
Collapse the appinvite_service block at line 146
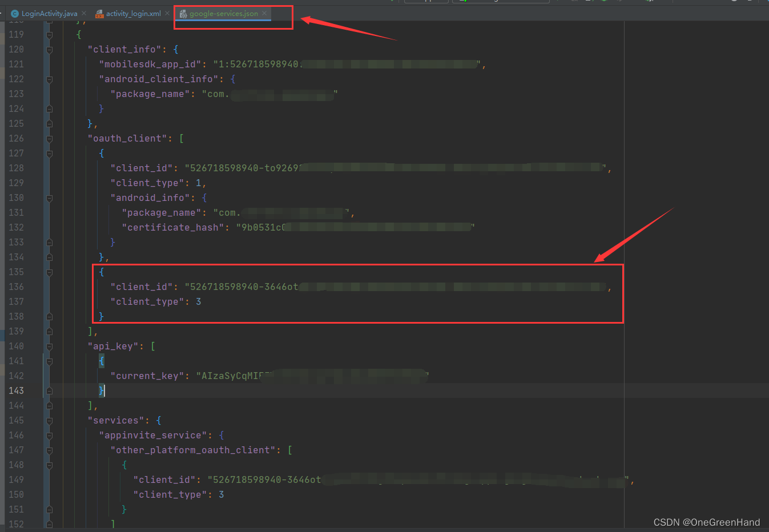(x=49, y=435)
